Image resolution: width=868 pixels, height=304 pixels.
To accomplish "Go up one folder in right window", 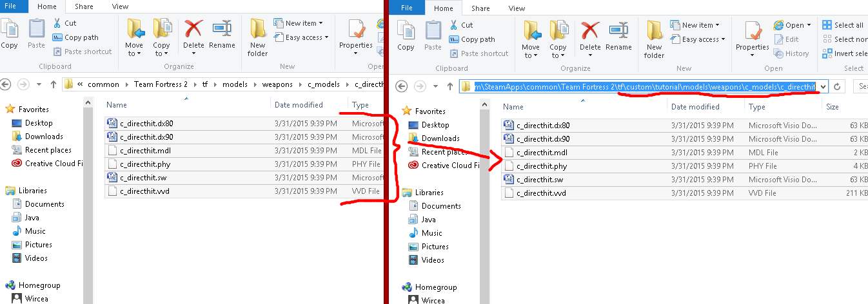I will [451, 86].
